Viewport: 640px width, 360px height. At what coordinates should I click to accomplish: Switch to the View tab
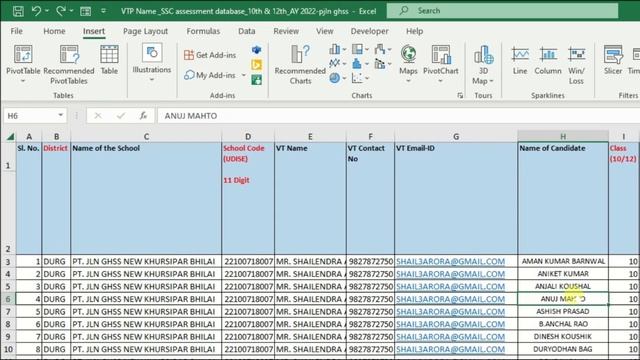point(324,31)
